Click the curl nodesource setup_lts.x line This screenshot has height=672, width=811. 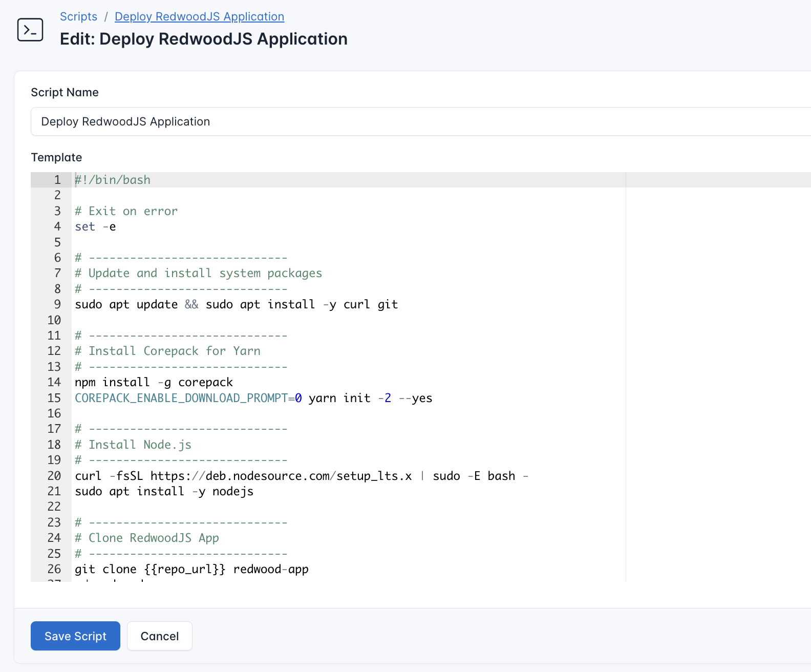[302, 476]
